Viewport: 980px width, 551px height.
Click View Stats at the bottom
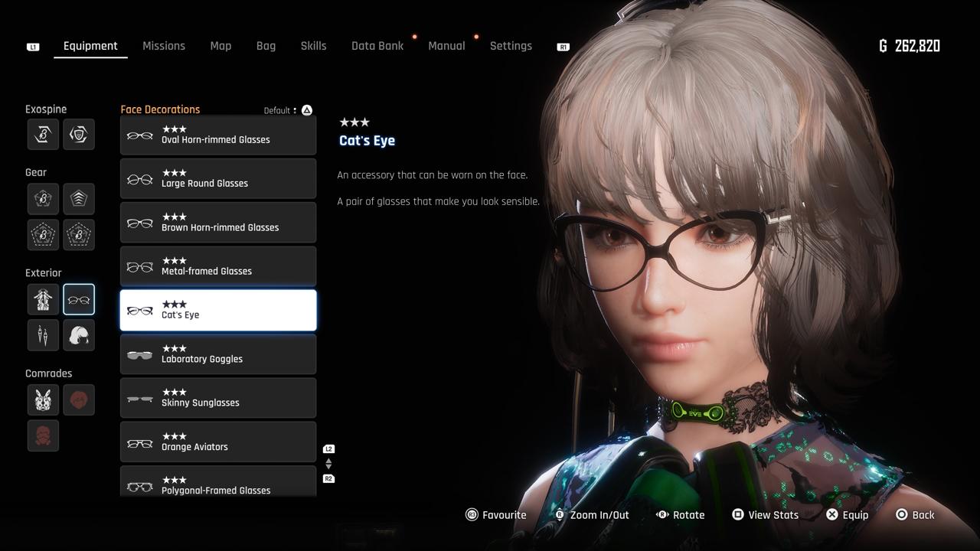(765, 515)
